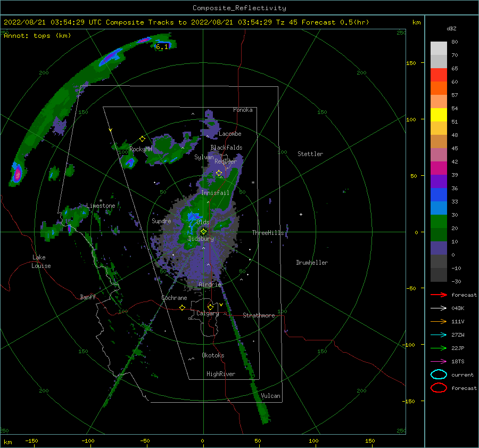Click the Drumheller city label
479x448 pixels.
312,263
